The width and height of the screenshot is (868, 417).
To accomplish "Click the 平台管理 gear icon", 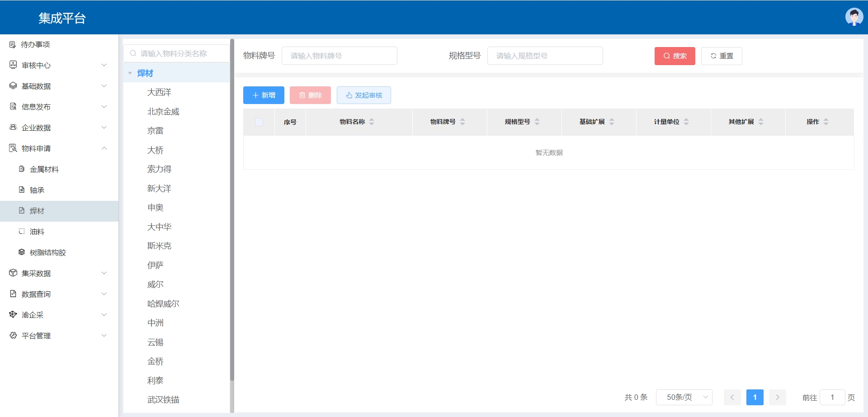I will click(x=13, y=336).
